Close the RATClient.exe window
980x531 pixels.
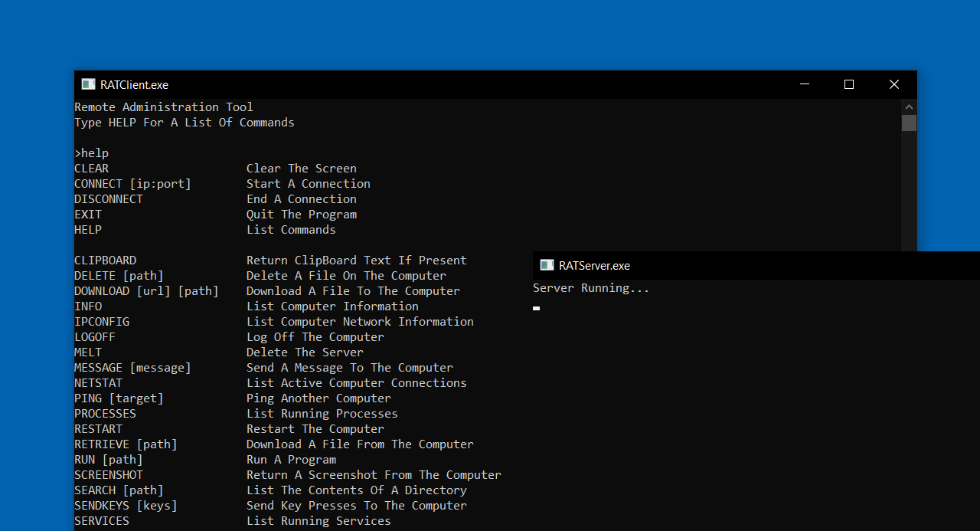pyautogui.click(x=893, y=84)
